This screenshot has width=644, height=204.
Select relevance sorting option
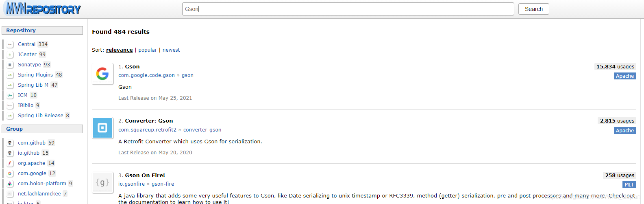[x=119, y=50]
